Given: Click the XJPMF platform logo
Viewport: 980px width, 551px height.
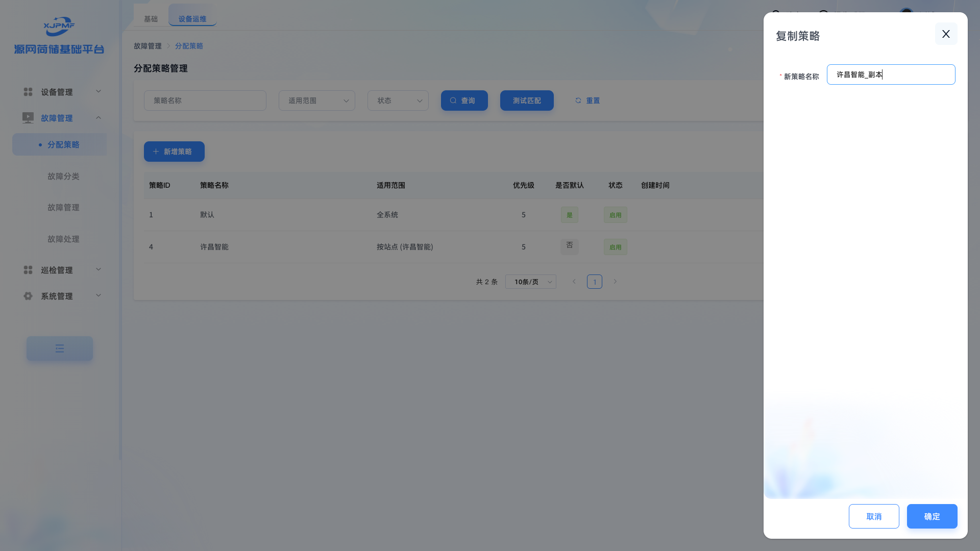Looking at the screenshot, I should pos(59,27).
